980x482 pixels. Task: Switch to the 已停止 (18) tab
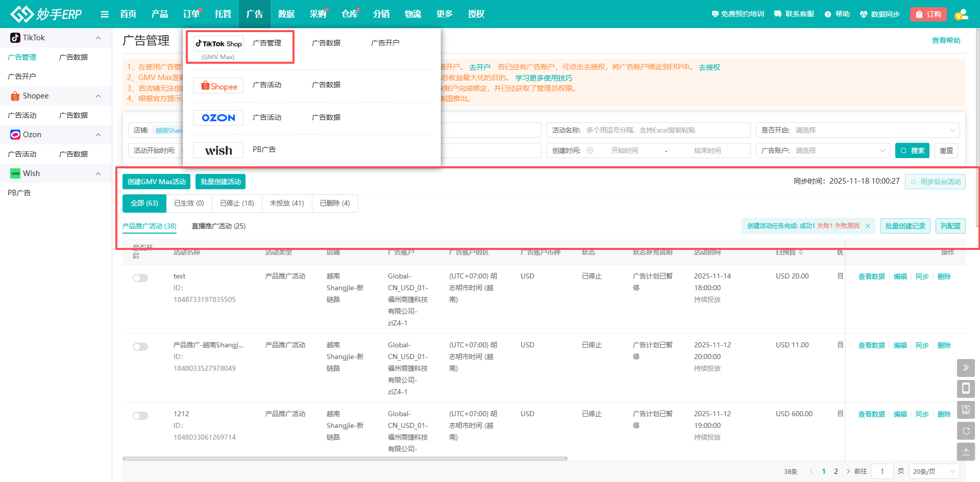pyautogui.click(x=237, y=203)
